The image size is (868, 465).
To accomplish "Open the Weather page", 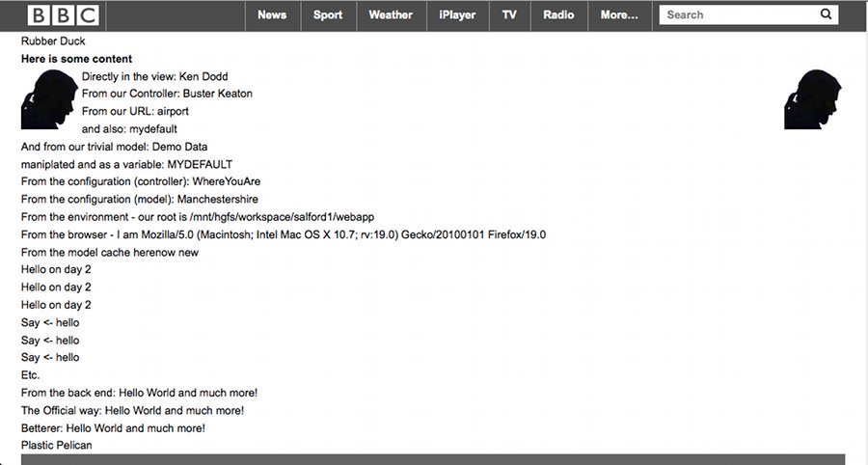I will coord(391,14).
